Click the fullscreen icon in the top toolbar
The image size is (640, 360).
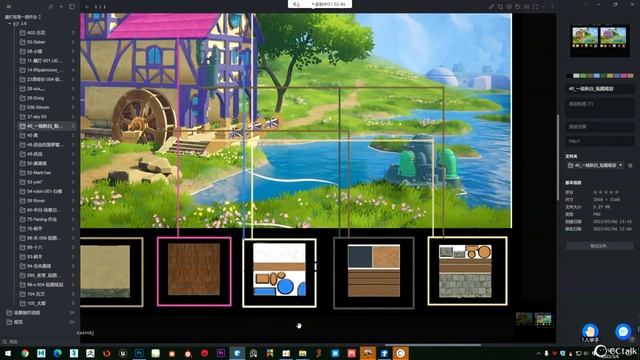(x=535, y=7)
